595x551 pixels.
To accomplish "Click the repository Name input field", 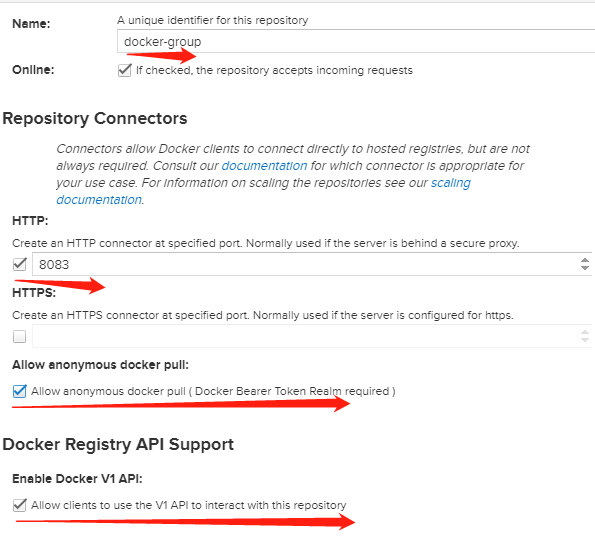I will 356,41.
